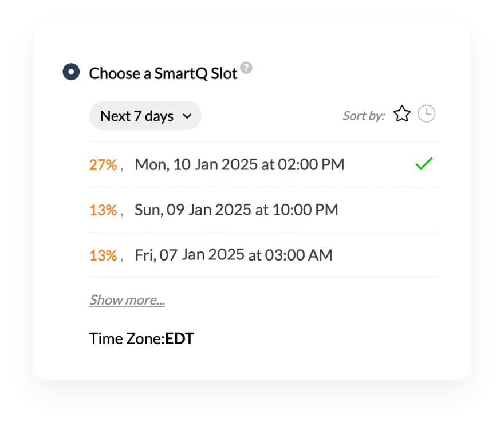Click the divider row under Friday slot
Viewport: 504px width, 426px height.
(x=263, y=277)
